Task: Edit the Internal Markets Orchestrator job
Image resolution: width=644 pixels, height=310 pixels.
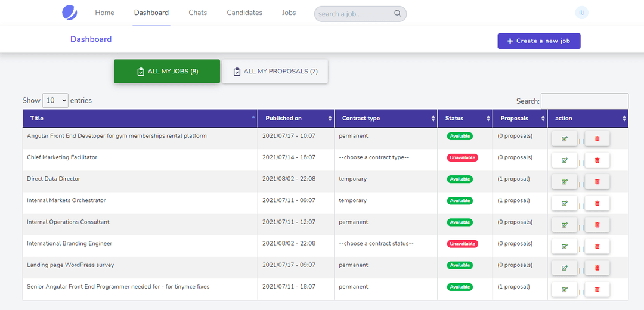Action: coord(564,203)
